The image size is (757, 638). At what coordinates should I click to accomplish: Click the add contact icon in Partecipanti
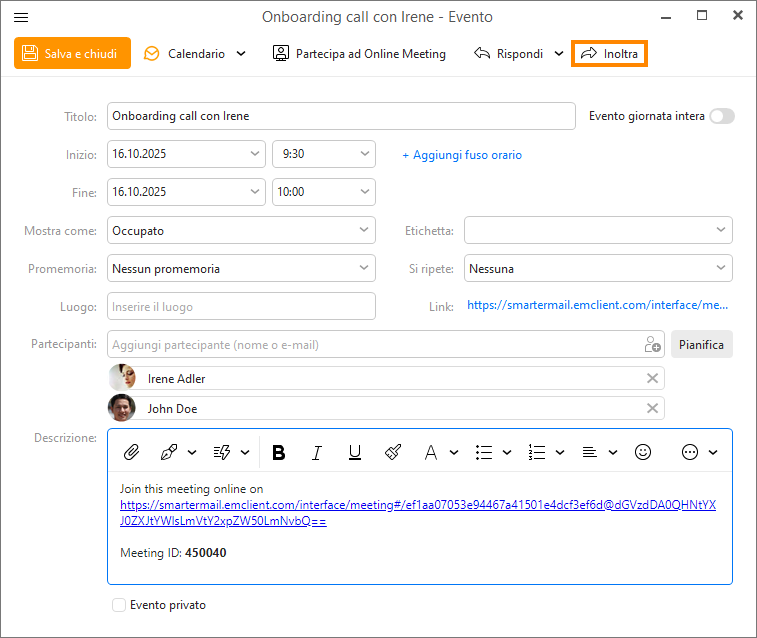[652, 345]
